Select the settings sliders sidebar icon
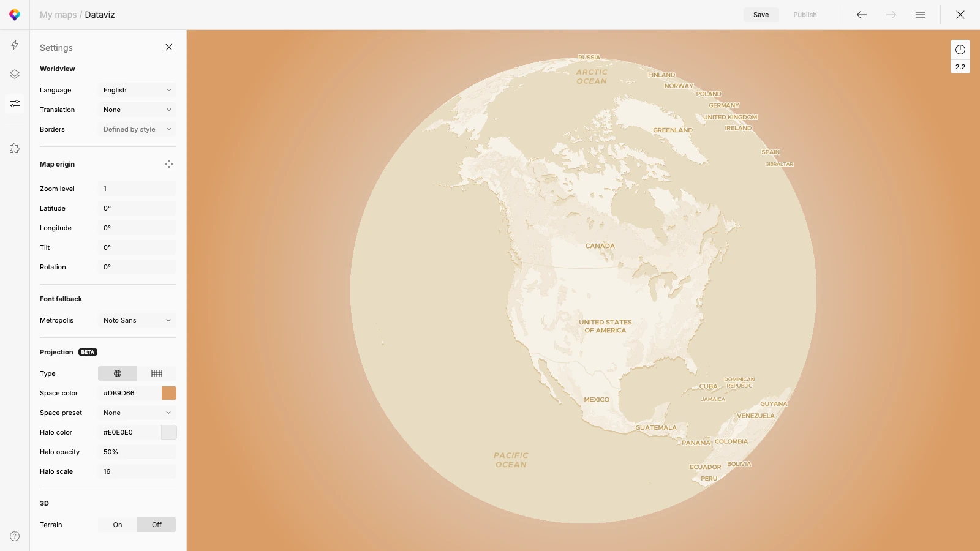This screenshot has height=551, width=980. click(x=15, y=103)
